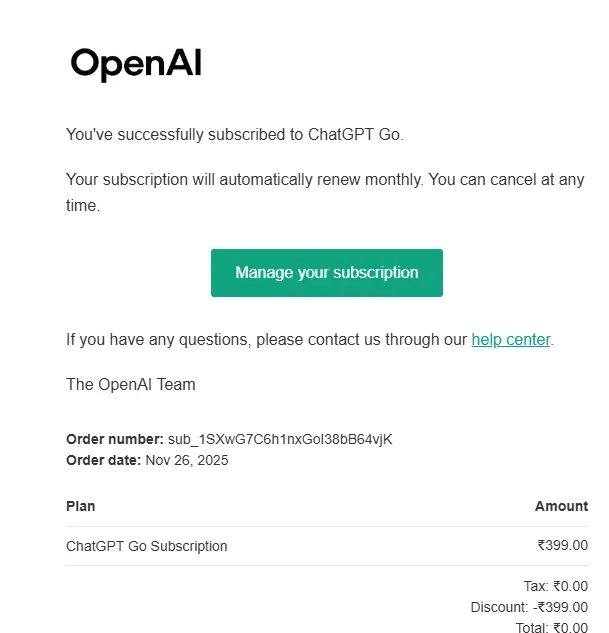Image resolution: width=609 pixels, height=633 pixels.
Task: Open the Manage your subscription button
Action: pyautogui.click(x=326, y=273)
